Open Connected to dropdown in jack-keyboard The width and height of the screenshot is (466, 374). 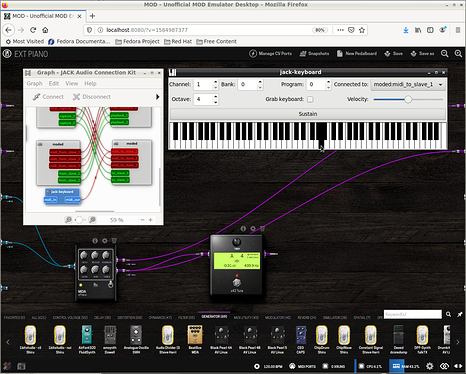click(408, 84)
